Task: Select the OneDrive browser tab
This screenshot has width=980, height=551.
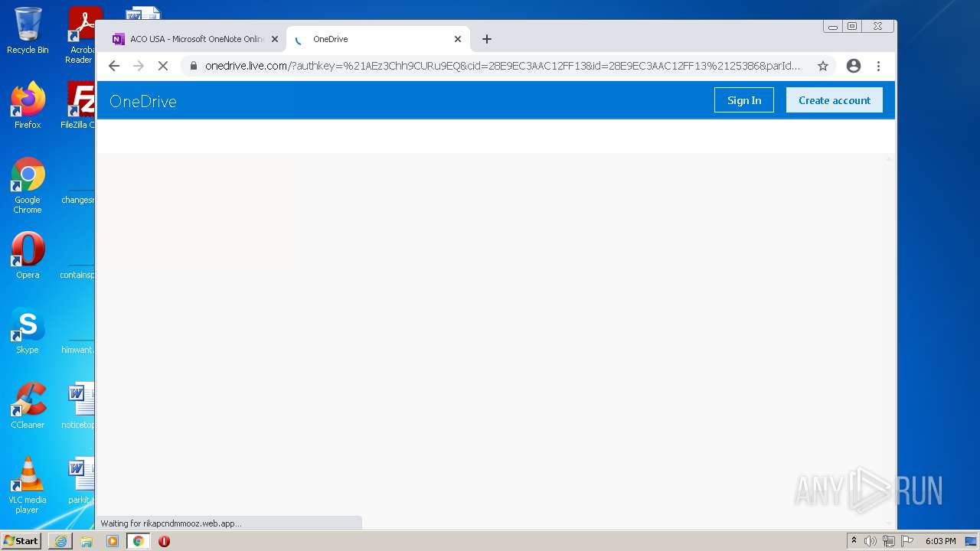Action: 377,39
